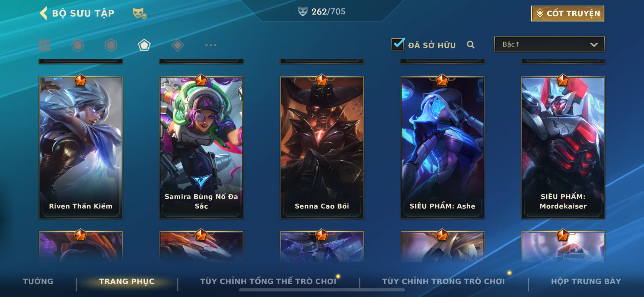
Task: Click the Cốt Truyện button
Action: pos(568,14)
